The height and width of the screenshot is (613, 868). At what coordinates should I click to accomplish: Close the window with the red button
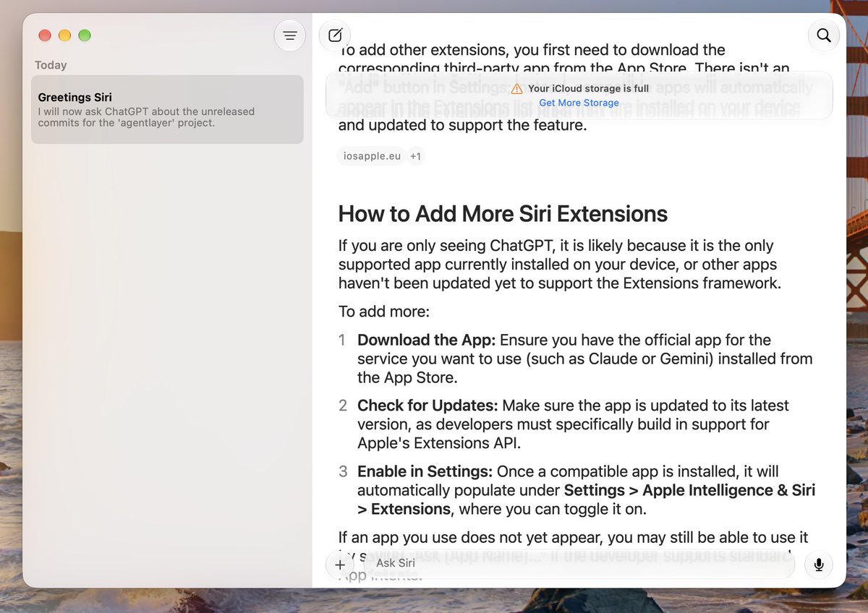point(45,35)
